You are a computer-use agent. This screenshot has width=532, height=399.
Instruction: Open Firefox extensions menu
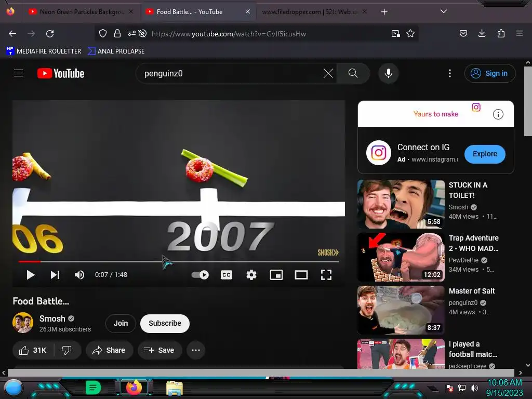click(x=501, y=34)
